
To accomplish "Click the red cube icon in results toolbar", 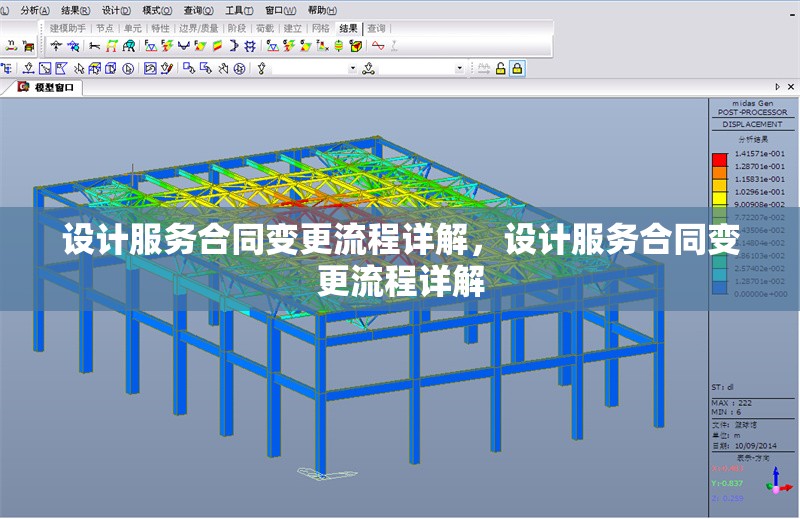I will coord(353,46).
